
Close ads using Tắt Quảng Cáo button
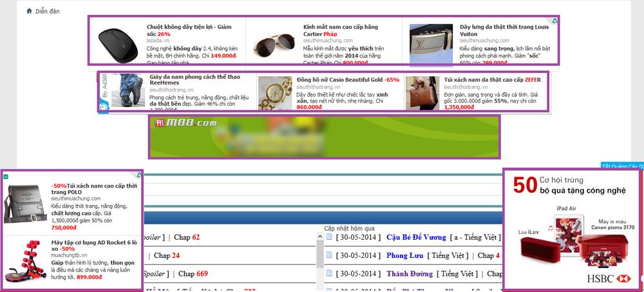[621, 166]
